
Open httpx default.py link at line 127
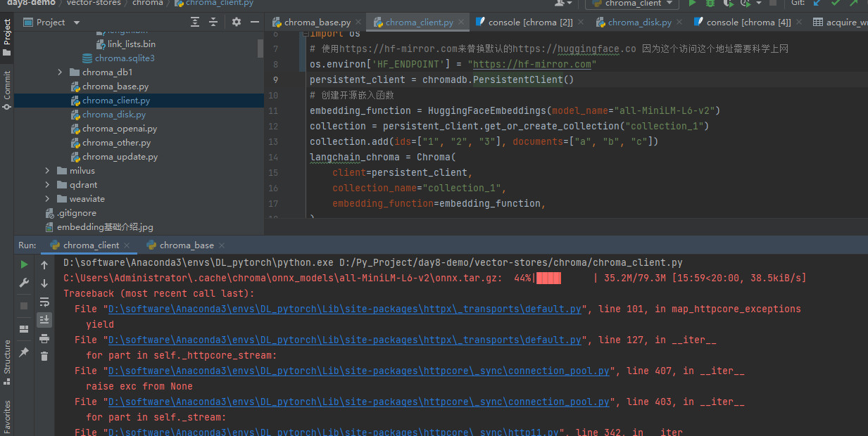click(x=345, y=340)
